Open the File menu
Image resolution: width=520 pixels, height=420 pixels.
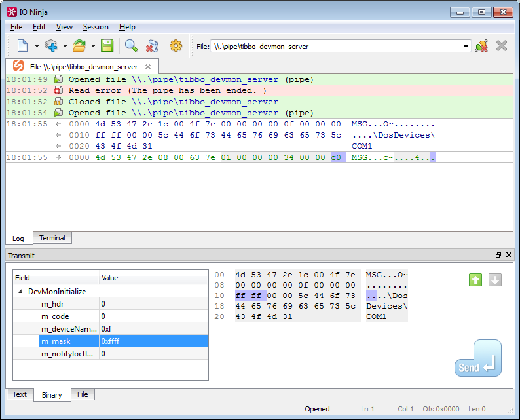pyautogui.click(x=16, y=27)
